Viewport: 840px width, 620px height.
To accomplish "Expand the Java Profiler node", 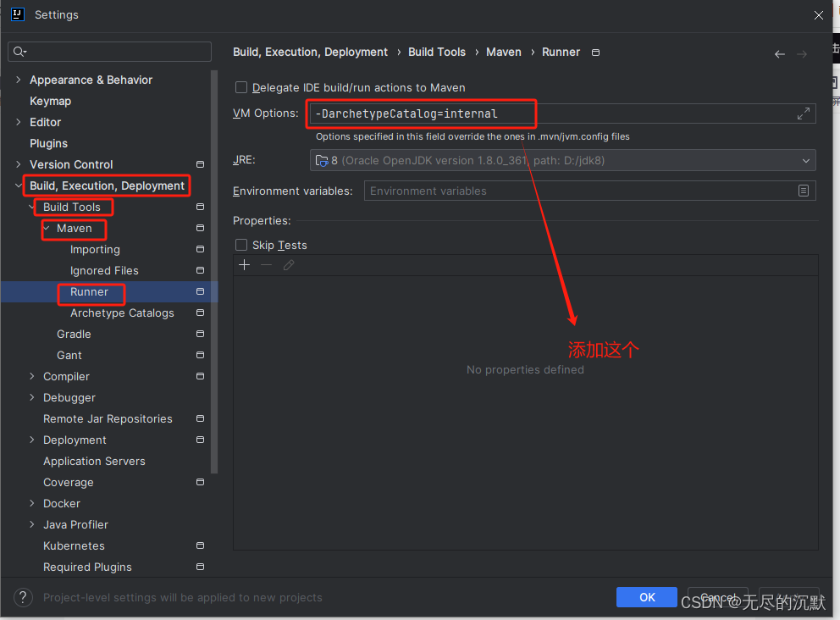I will click(x=31, y=524).
